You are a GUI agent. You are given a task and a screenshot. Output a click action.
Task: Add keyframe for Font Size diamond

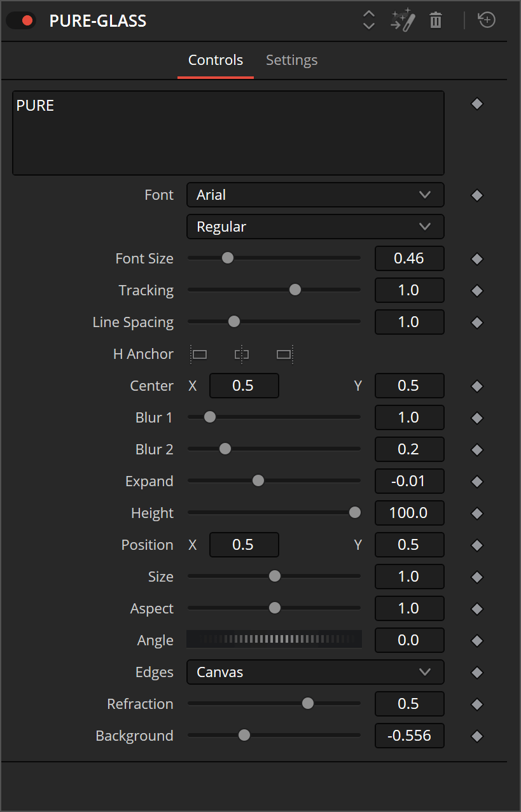pos(477,259)
